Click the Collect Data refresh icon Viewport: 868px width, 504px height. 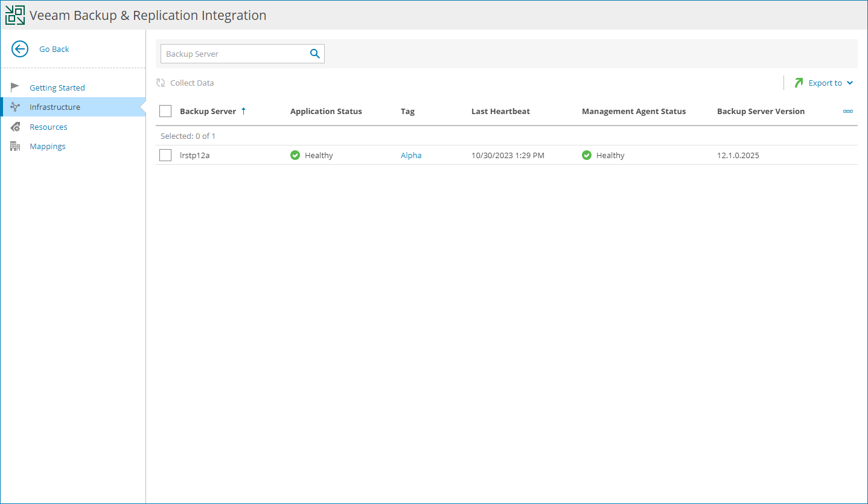pos(161,83)
